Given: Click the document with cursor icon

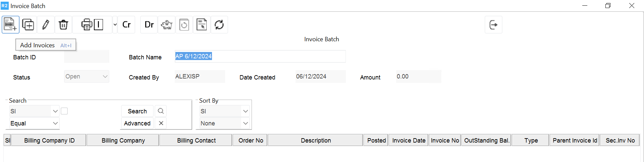Looking at the screenshot, I should point(202,24).
